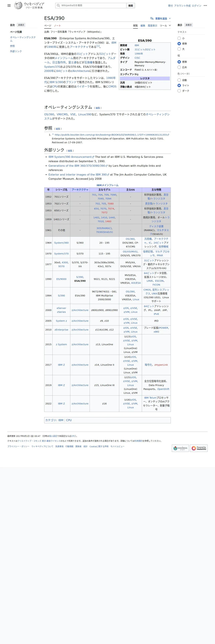Click the language translation icon

152,19
